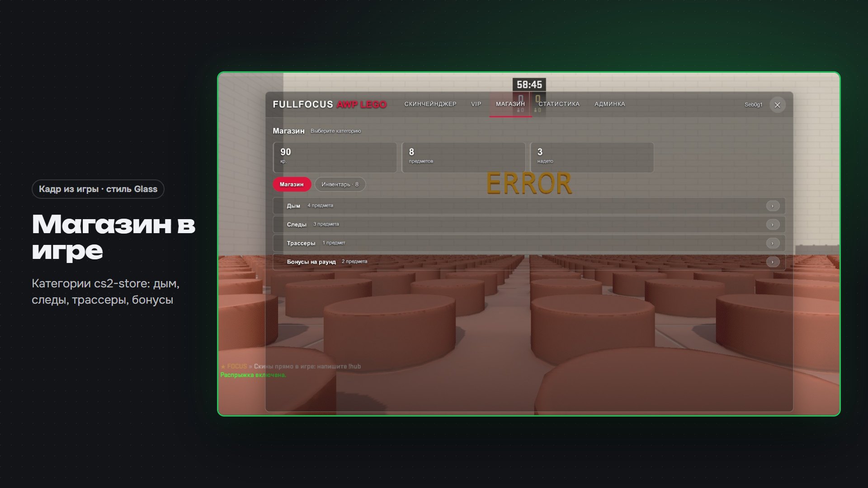The image size is (868, 488).
Task: Go to the АДМИНКА tab
Action: pyautogui.click(x=609, y=104)
